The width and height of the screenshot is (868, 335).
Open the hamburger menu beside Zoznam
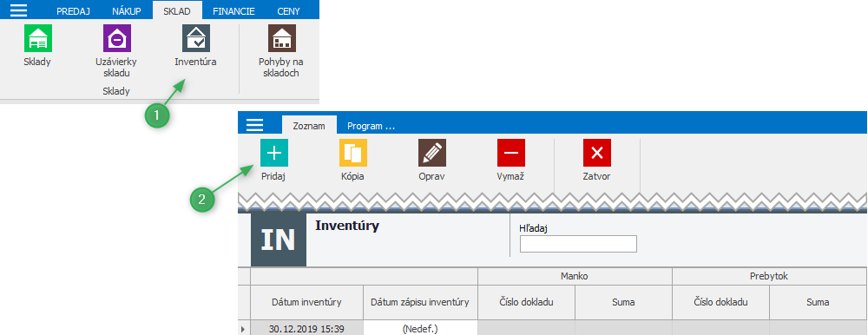[254, 125]
